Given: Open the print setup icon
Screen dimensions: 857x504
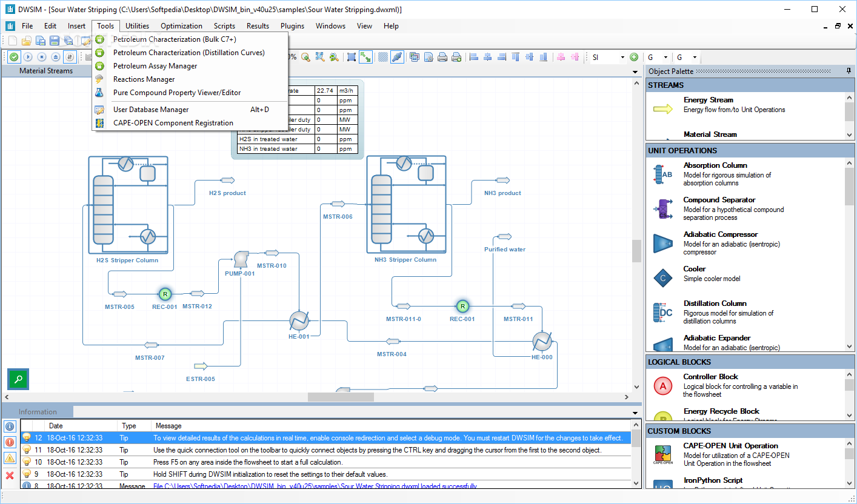Looking at the screenshot, I should tap(429, 57).
